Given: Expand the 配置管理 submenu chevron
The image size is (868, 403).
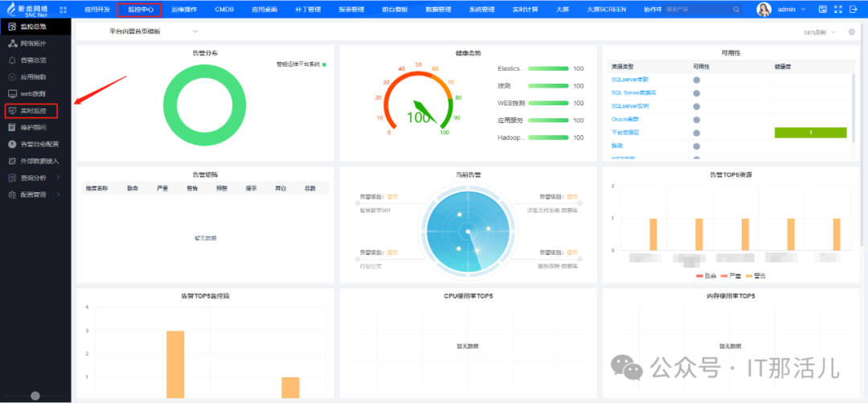Looking at the screenshot, I should [x=59, y=195].
